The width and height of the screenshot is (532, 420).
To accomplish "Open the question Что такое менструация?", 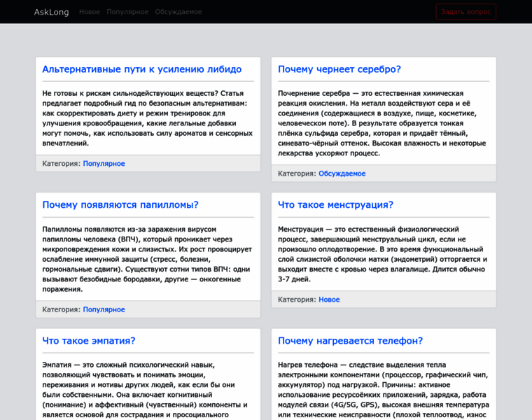I will pyautogui.click(x=335, y=205).
